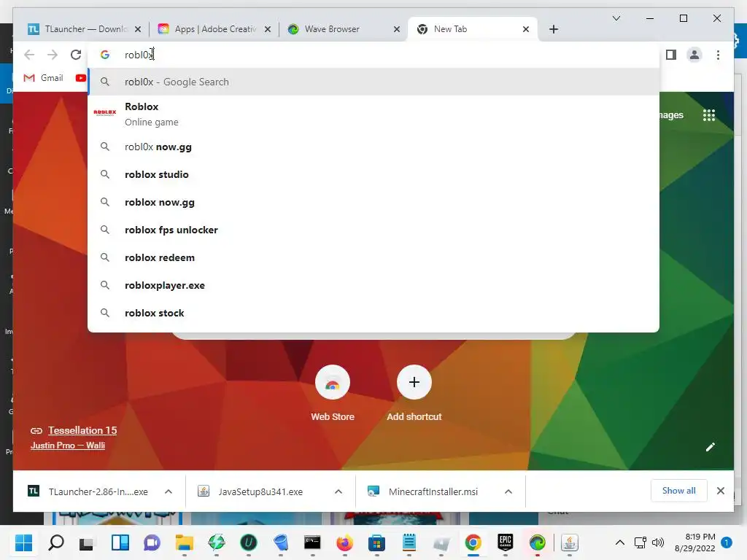Screen dimensions: 747x560
Task: Click the customize page pencil icon
Action: pyautogui.click(x=711, y=447)
